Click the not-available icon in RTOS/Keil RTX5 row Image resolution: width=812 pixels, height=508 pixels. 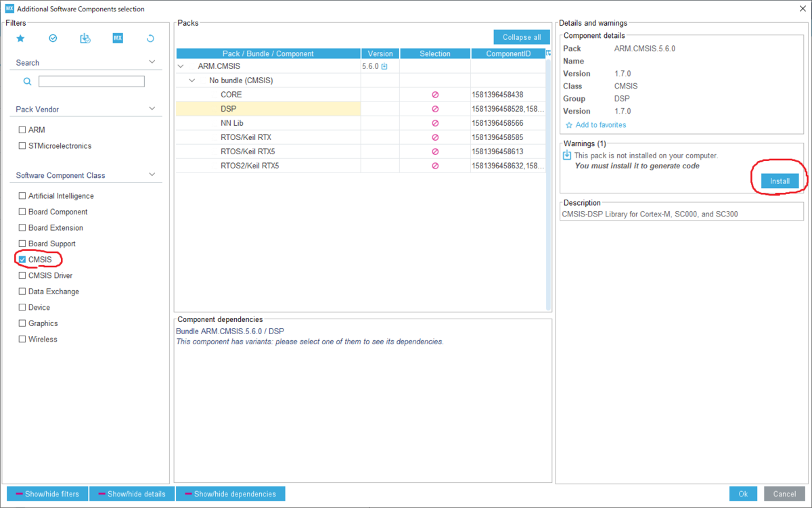(x=435, y=152)
